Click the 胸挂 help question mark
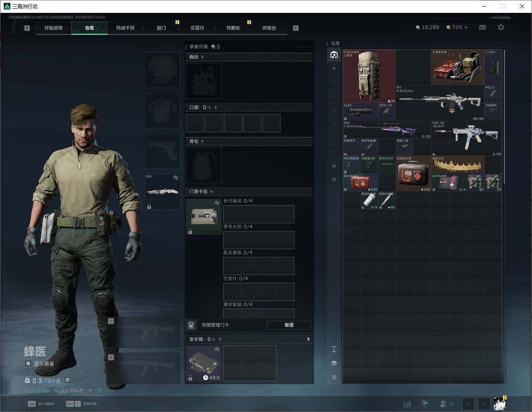This screenshot has height=412, width=532. 202,57
